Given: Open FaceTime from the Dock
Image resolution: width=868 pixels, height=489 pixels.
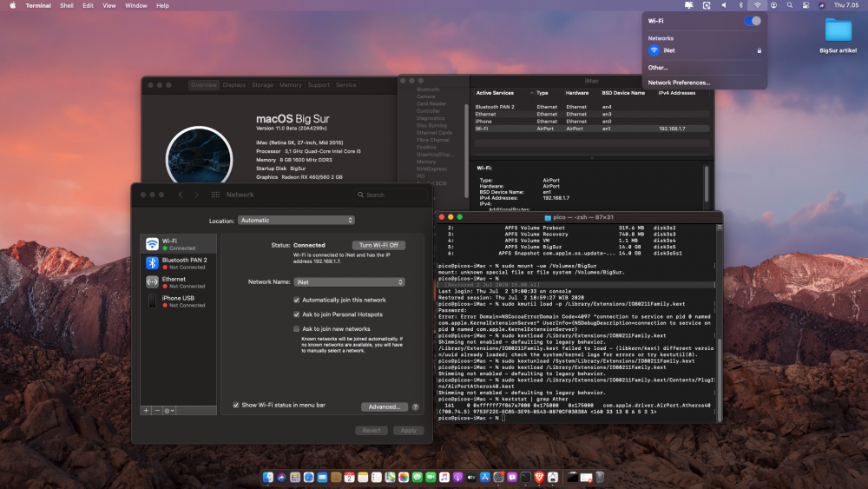Looking at the screenshot, I should [431, 477].
